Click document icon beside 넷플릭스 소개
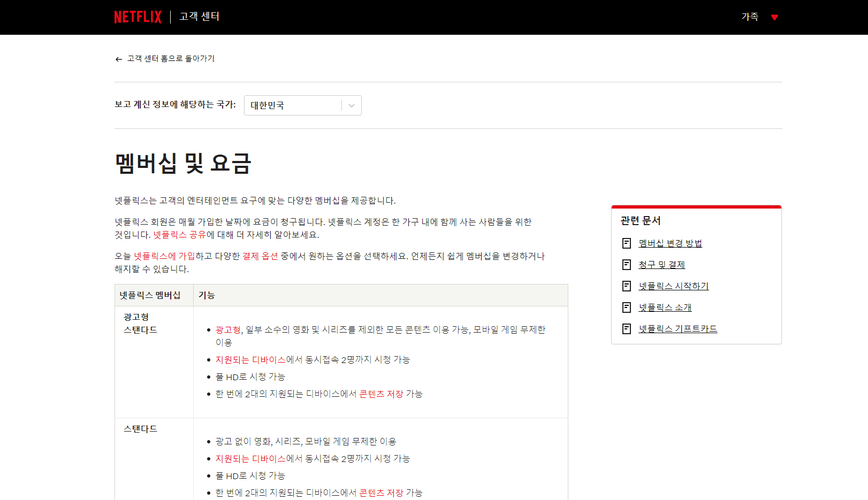This screenshot has width=868, height=500. click(x=627, y=307)
